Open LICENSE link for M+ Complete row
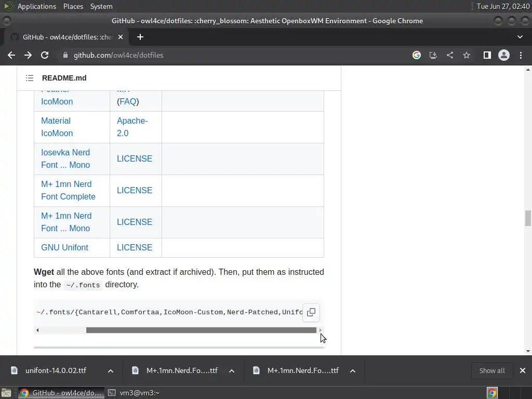The image size is (532, 399). click(135, 190)
